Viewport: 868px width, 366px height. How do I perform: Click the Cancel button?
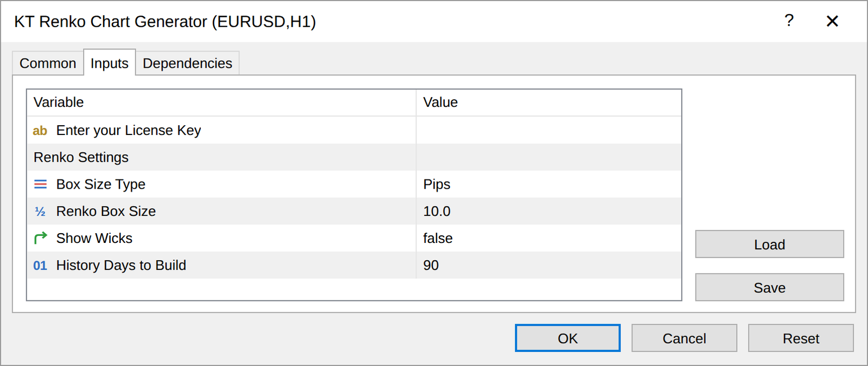point(684,338)
